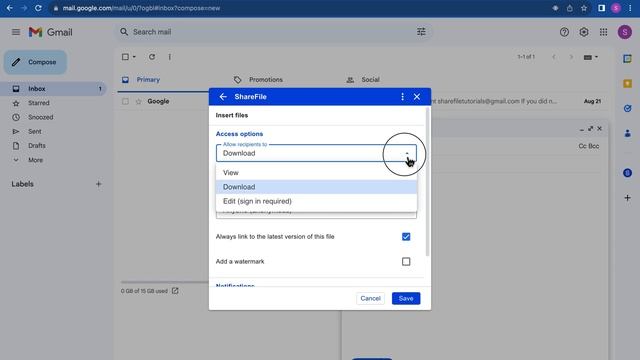Toggle always link to latest version
This screenshot has width=640, height=360.
406,237
